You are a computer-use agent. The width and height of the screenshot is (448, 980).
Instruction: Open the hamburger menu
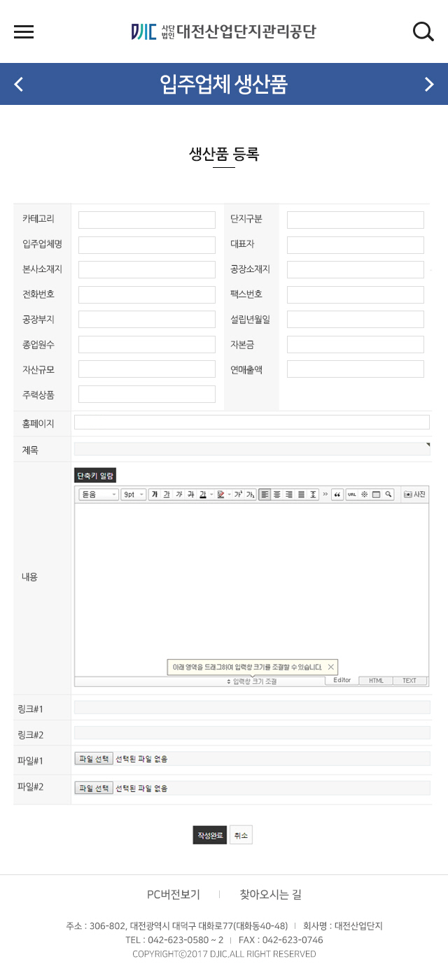[x=24, y=31]
